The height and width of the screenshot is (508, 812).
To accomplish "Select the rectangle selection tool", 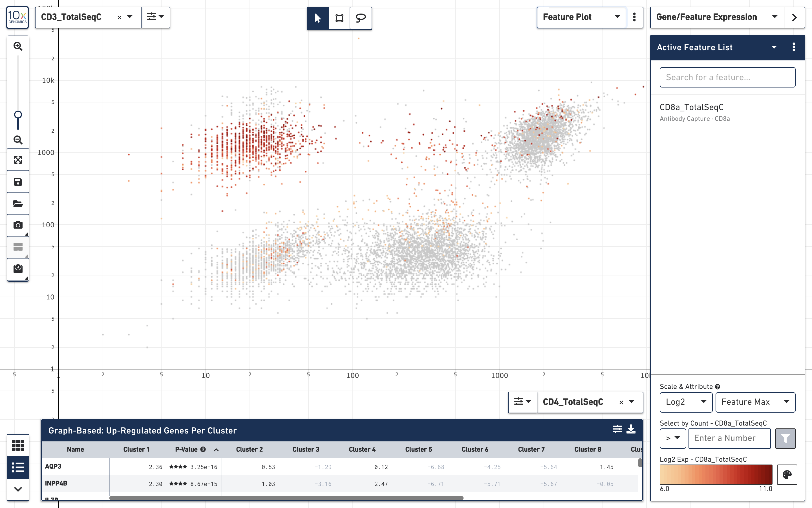I will click(339, 18).
